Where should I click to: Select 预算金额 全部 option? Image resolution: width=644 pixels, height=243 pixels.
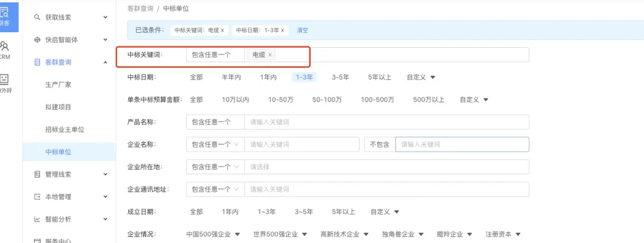[196, 100]
